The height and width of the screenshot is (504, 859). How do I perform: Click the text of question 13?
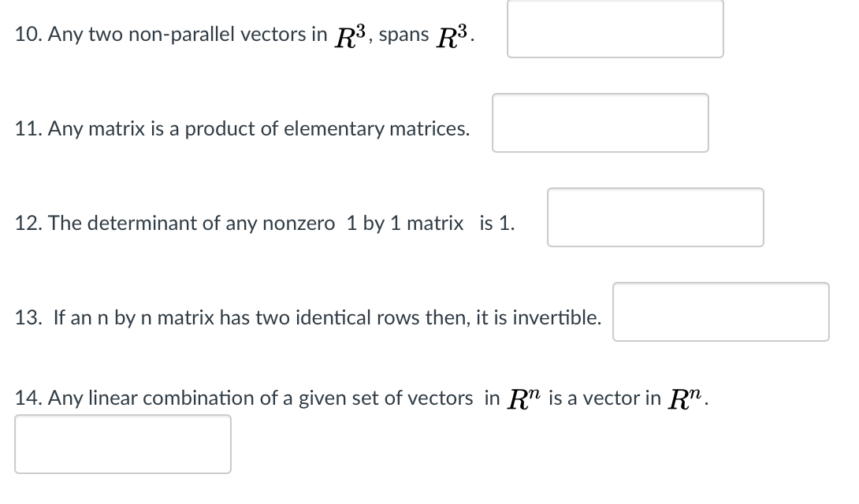click(x=307, y=318)
